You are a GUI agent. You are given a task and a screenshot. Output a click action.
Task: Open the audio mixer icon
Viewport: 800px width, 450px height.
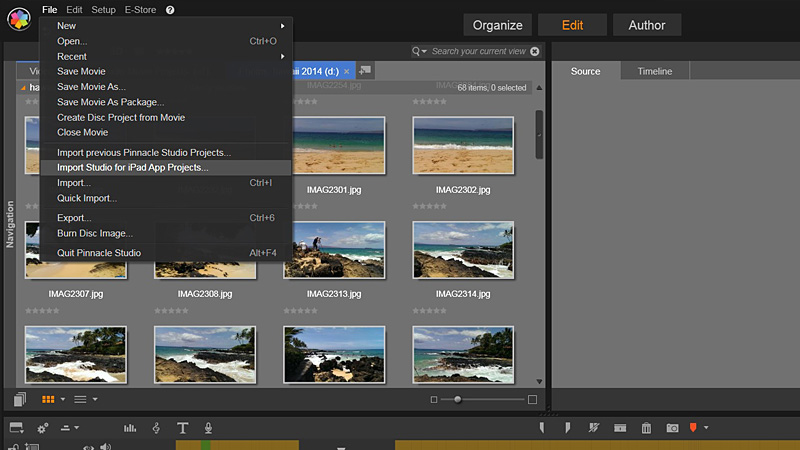click(130, 428)
